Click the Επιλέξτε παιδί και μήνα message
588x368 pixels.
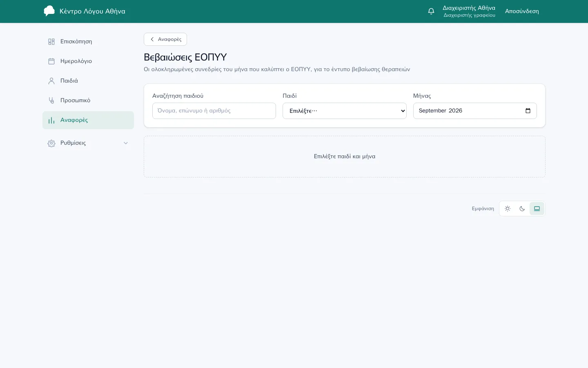(345, 157)
